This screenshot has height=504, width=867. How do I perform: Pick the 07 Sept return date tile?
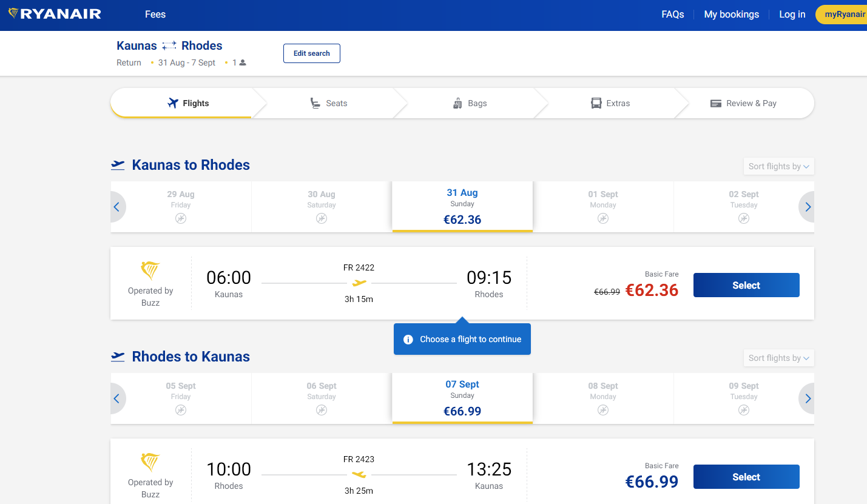point(462,398)
